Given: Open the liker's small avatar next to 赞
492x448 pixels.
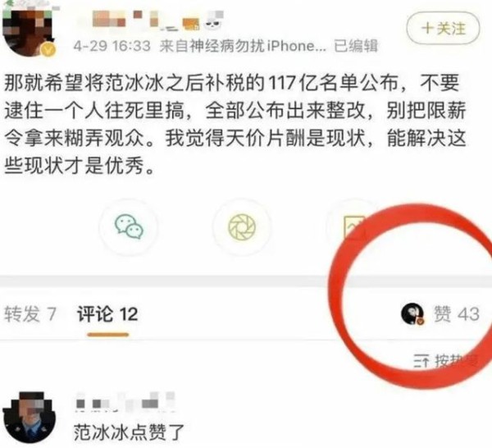Looking at the screenshot, I should point(412,313).
